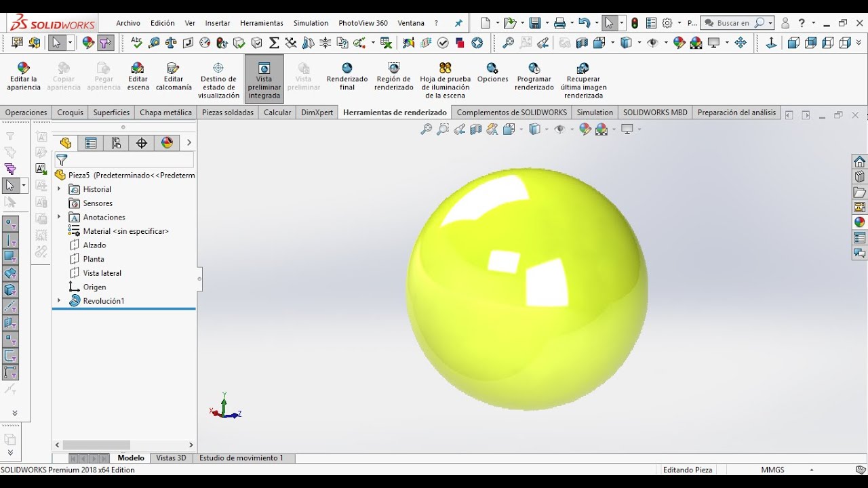
Task: Toggle Vista preliminar integrada
Action: (264, 81)
